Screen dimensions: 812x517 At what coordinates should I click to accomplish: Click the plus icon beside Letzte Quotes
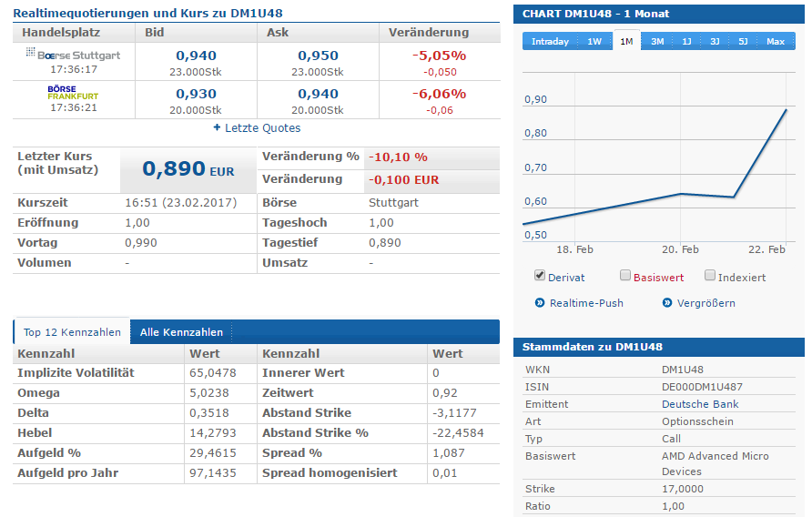point(217,127)
